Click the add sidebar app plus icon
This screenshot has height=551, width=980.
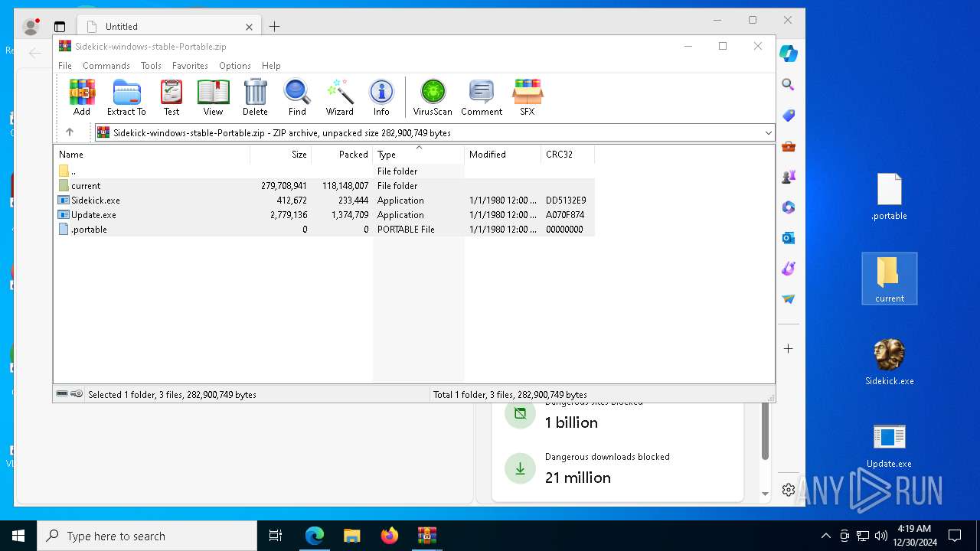click(788, 348)
